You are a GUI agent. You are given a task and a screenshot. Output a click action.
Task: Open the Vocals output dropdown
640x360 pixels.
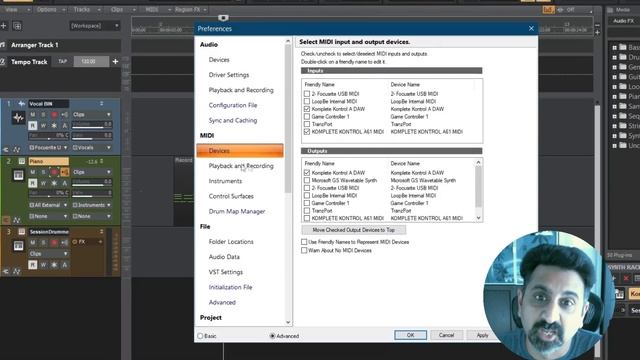point(91,147)
